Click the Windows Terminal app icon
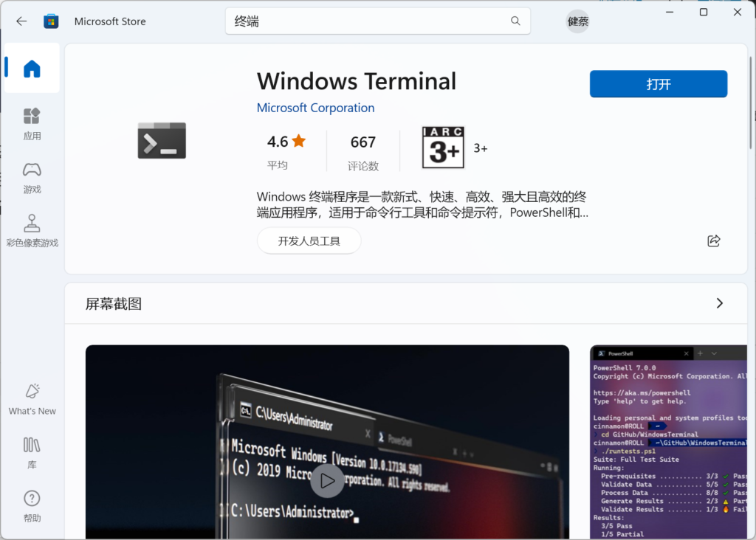 click(162, 140)
